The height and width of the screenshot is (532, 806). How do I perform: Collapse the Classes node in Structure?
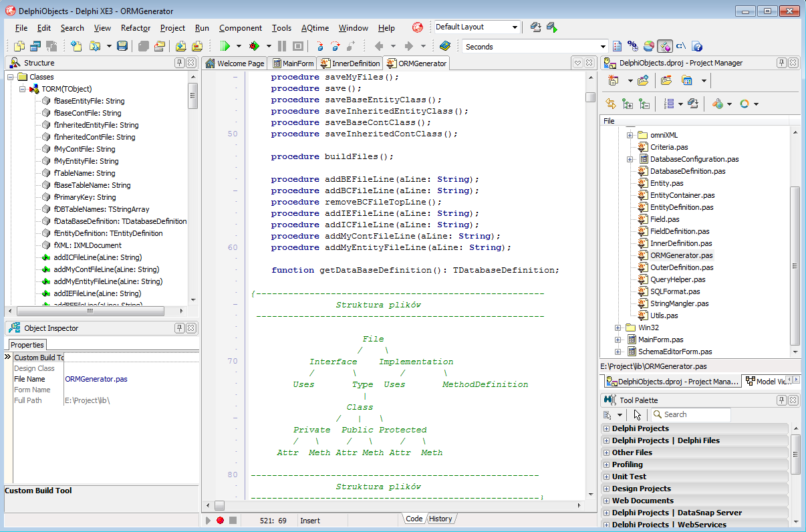pos(11,77)
